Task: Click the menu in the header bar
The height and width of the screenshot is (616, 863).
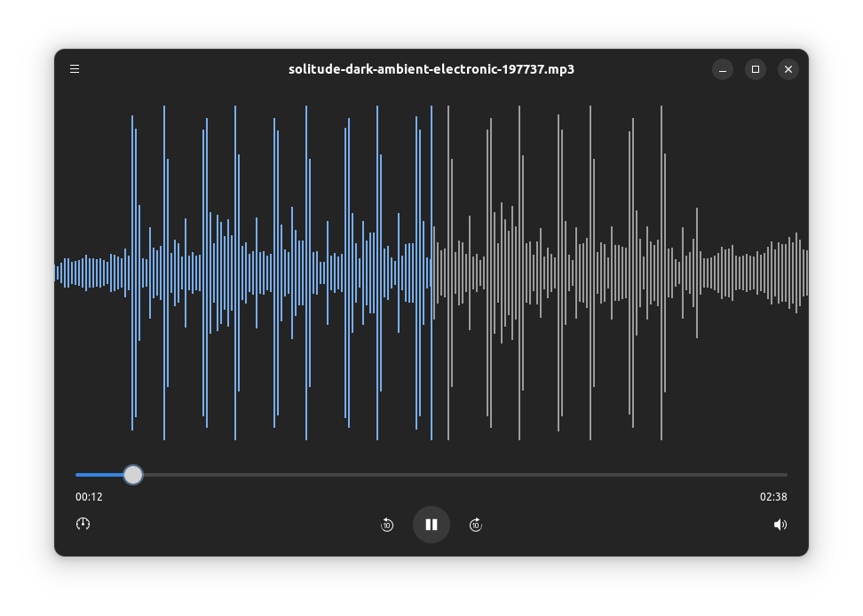Action: coord(75,68)
